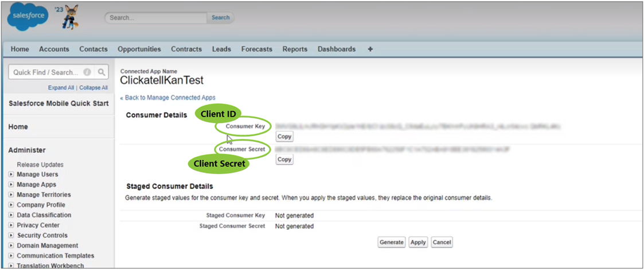Open the Contacts tab
This screenshot has height=270, width=644.
[93, 49]
